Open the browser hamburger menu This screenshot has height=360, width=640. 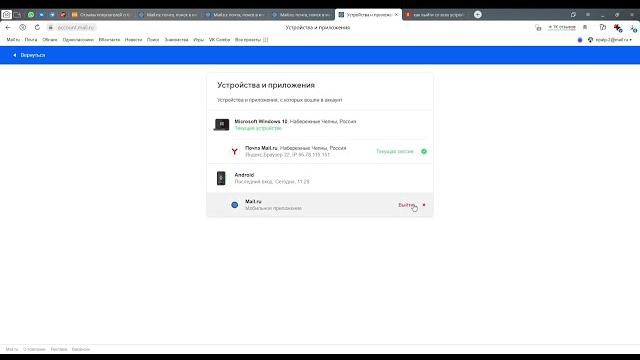(588, 14)
